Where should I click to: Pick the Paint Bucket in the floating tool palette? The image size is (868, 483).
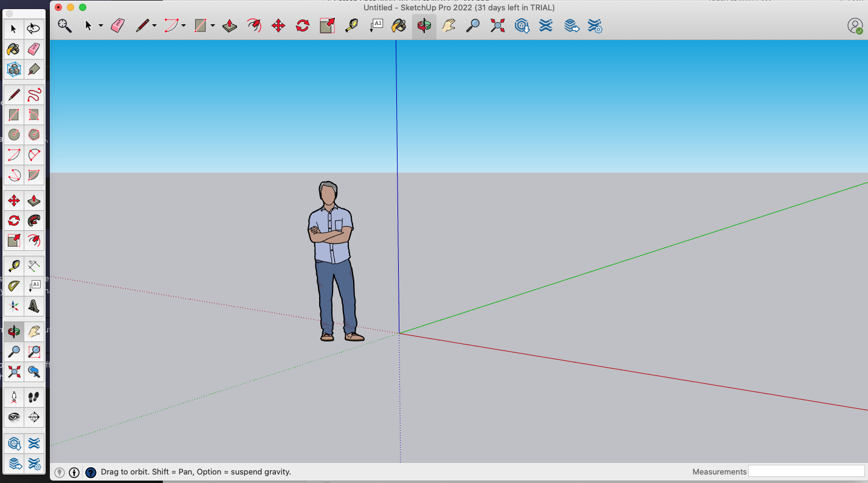pos(14,49)
